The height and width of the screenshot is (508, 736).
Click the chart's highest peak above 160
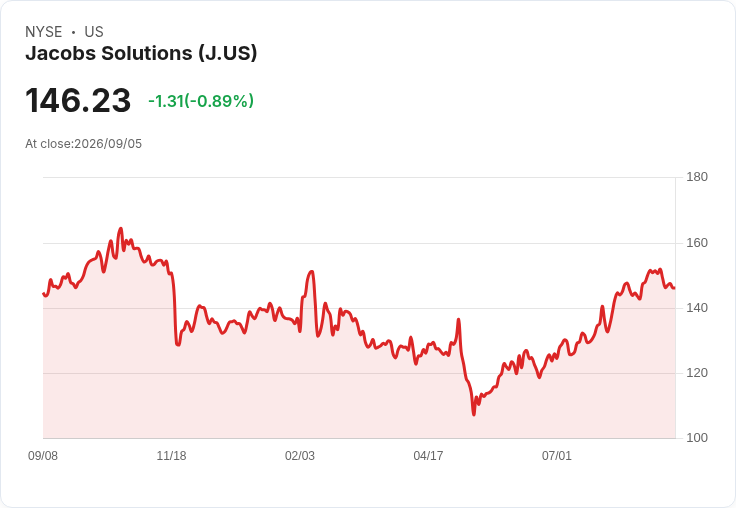[x=121, y=229]
